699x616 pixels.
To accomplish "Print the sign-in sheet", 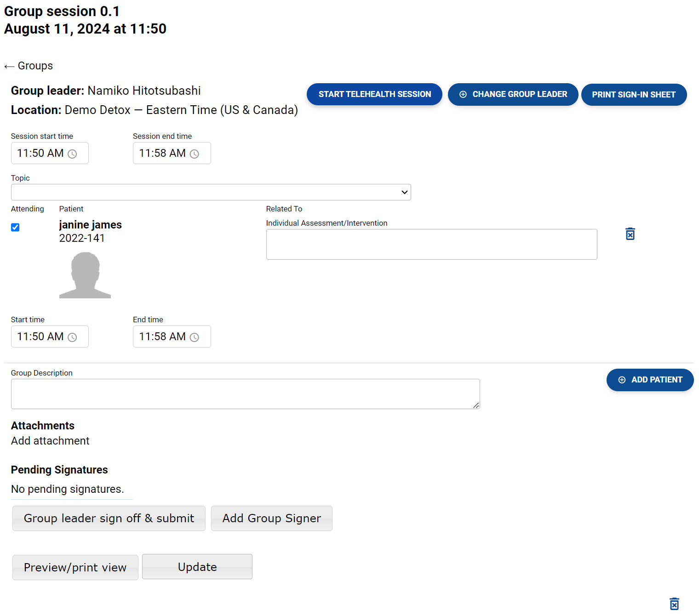I will [x=633, y=95].
